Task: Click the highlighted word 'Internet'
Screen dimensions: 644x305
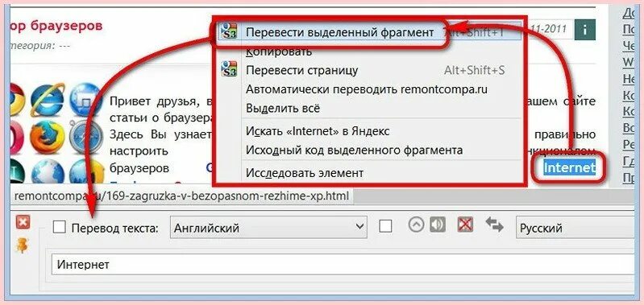Action: (569, 167)
